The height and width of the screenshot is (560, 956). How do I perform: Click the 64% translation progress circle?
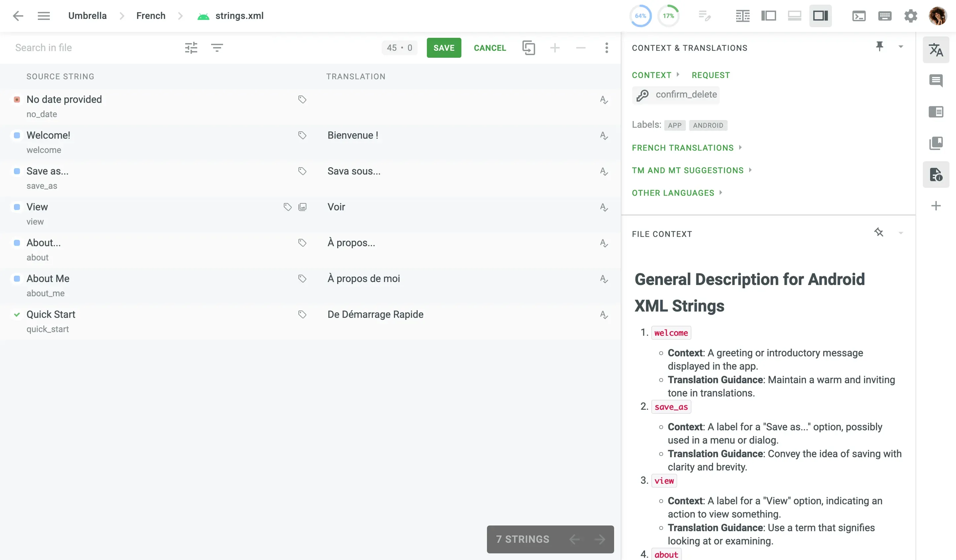pos(640,16)
